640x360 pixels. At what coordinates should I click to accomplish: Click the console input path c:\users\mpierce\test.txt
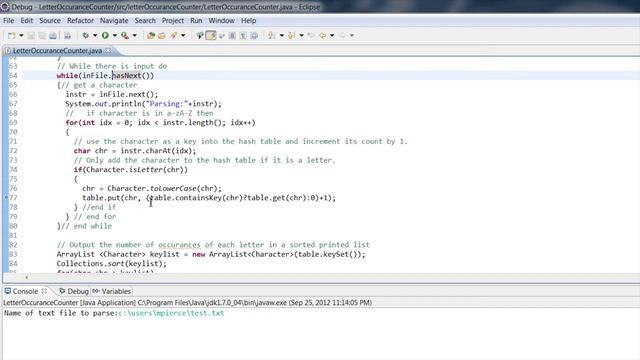[171, 313]
